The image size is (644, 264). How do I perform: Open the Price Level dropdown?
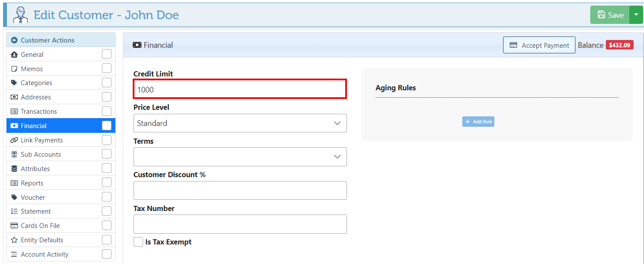point(240,123)
